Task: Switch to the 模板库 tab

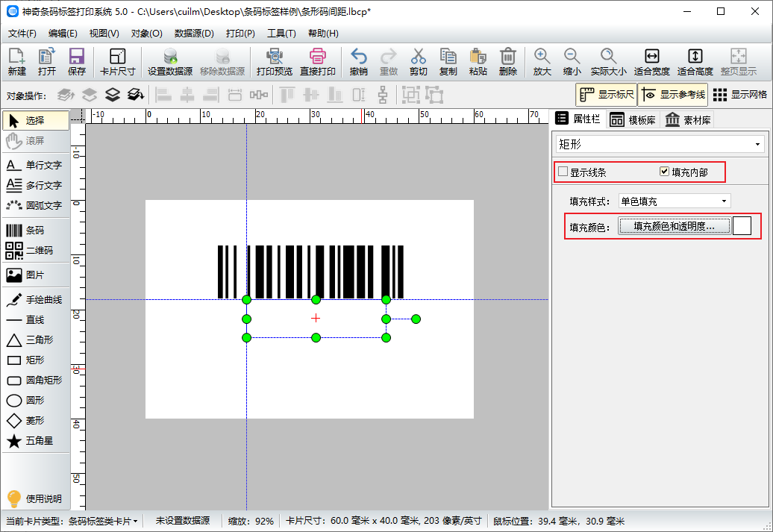Action: point(632,120)
